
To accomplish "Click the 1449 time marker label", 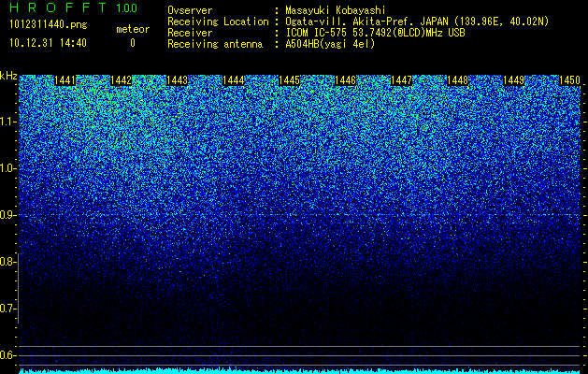I will pyautogui.click(x=513, y=80).
